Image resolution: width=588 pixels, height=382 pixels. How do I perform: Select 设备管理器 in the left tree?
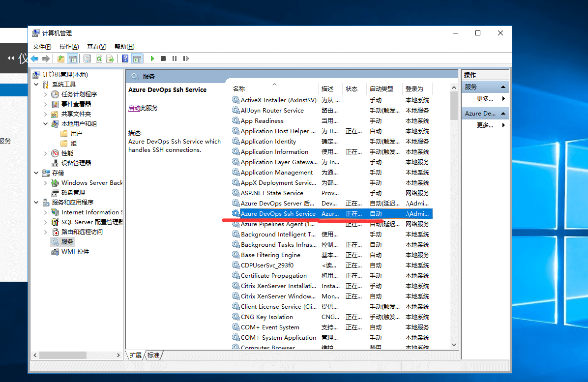pos(76,163)
